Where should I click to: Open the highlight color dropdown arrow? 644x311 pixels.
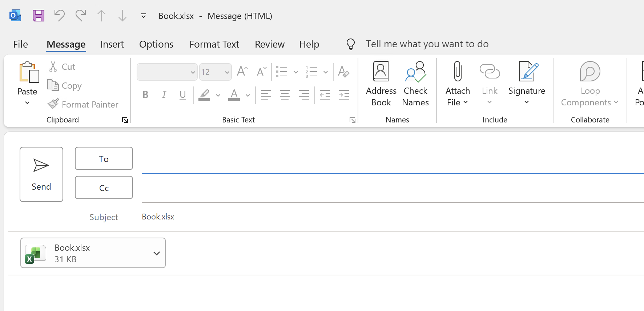click(x=218, y=95)
